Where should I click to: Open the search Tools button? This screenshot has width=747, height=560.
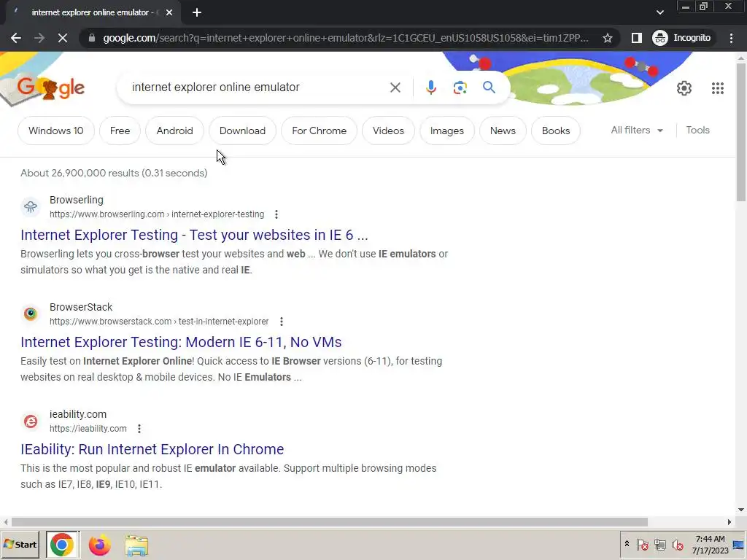(x=697, y=130)
